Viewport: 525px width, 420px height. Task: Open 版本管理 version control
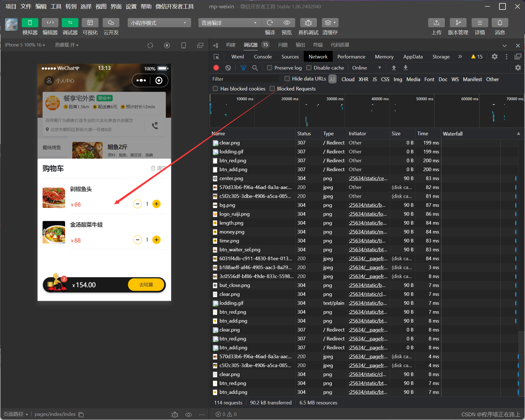[x=458, y=23]
